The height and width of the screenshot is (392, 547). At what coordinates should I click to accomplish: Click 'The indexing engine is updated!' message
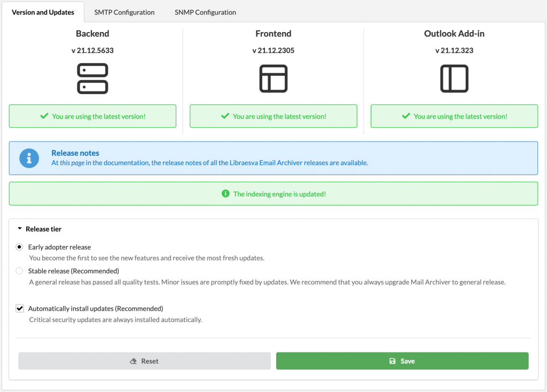tap(279, 194)
